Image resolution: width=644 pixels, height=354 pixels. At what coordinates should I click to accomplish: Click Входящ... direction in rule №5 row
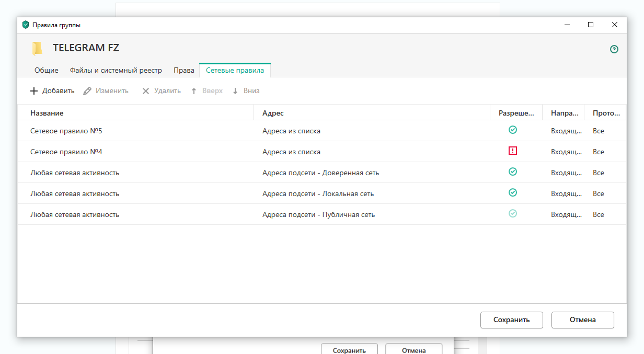pos(566,131)
